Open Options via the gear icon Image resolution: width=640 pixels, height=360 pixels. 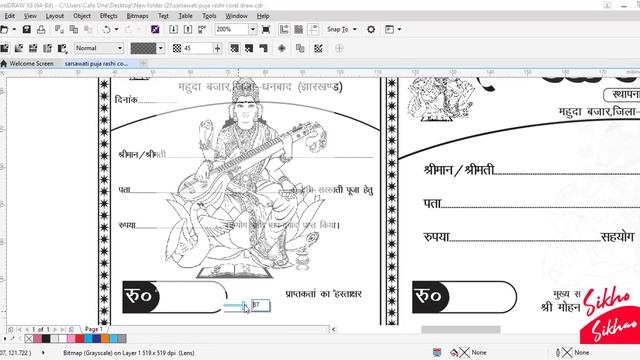[x=371, y=29]
